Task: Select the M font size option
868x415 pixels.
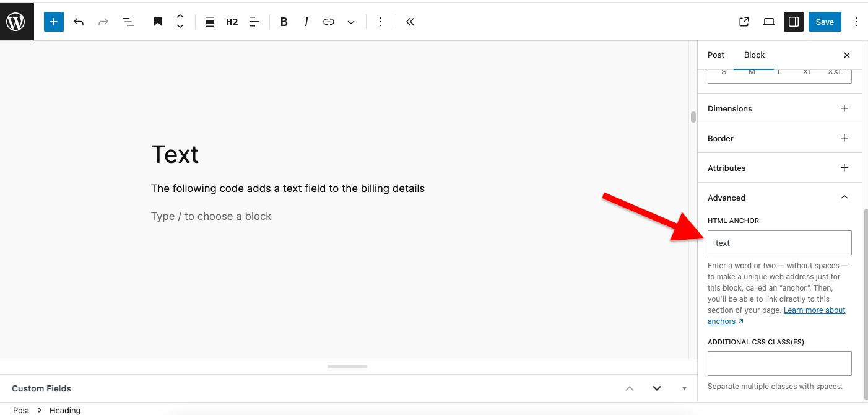Action: [x=752, y=72]
